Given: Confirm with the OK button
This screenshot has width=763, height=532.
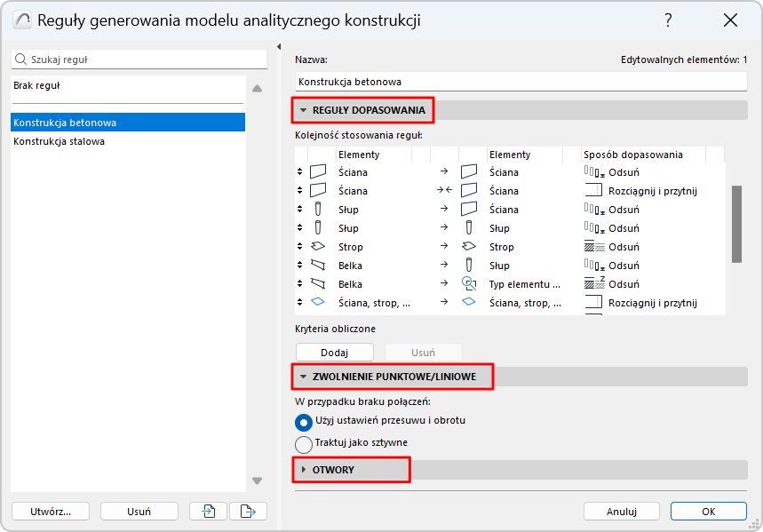Looking at the screenshot, I should (x=709, y=511).
